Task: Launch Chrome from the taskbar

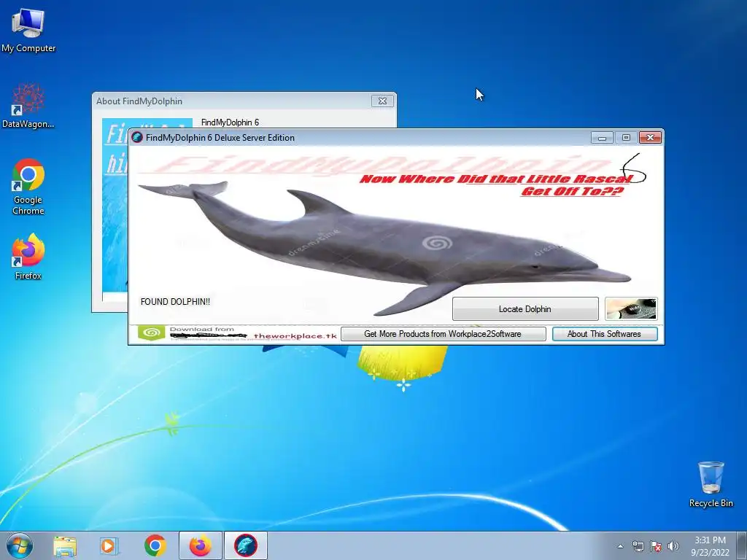Action: [155, 545]
